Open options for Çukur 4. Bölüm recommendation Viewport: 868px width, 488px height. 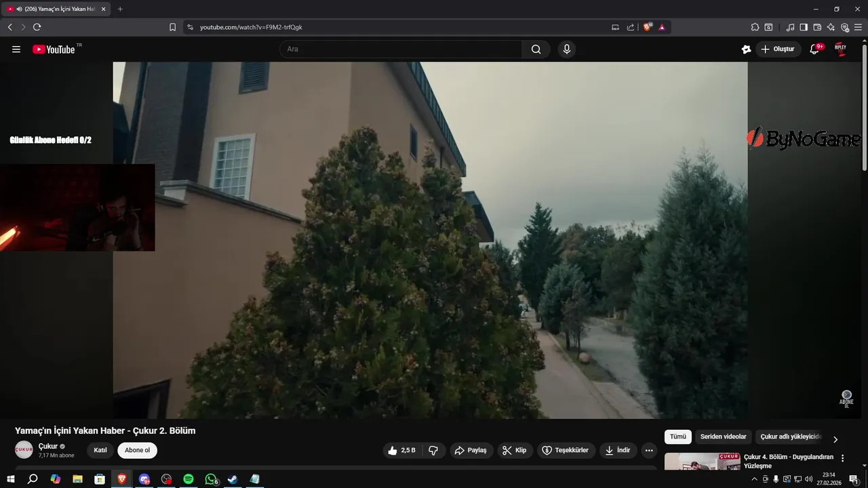pyautogui.click(x=843, y=458)
